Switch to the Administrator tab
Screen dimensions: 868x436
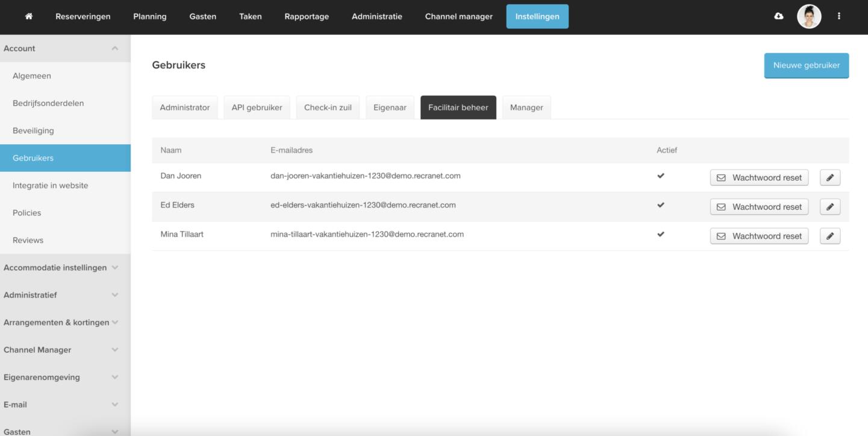pos(184,107)
